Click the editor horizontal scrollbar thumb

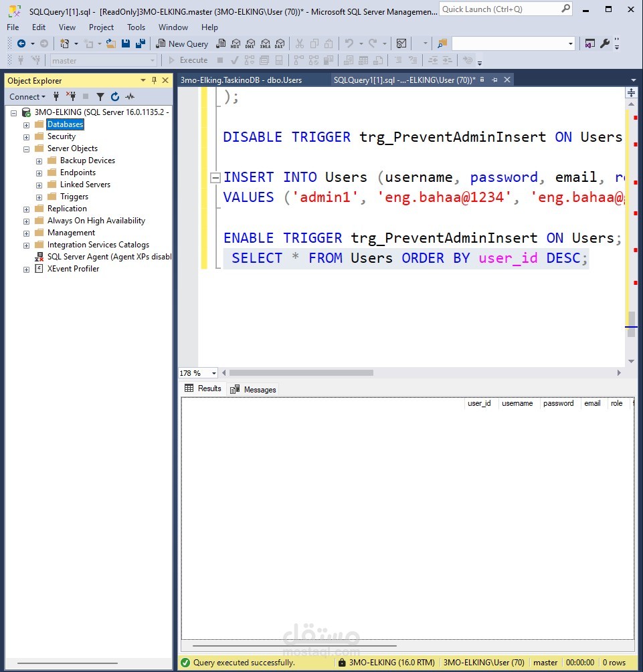coord(301,373)
